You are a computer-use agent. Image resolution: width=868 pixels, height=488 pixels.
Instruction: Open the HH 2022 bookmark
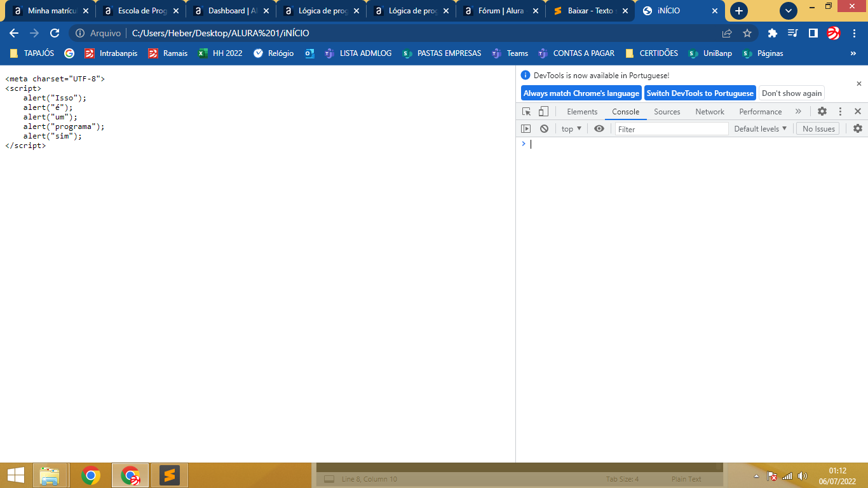point(220,53)
